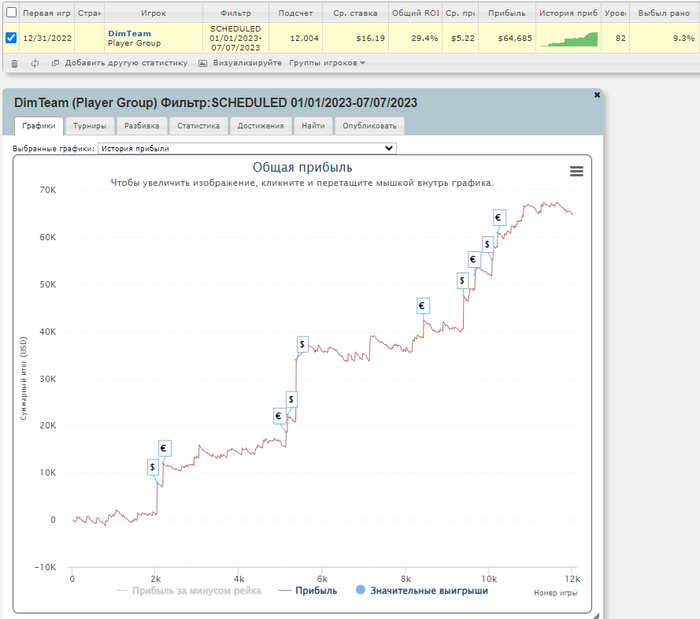Sort by Выбыл рано column header
Screen dimensions: 700x619
click(664, 13)
